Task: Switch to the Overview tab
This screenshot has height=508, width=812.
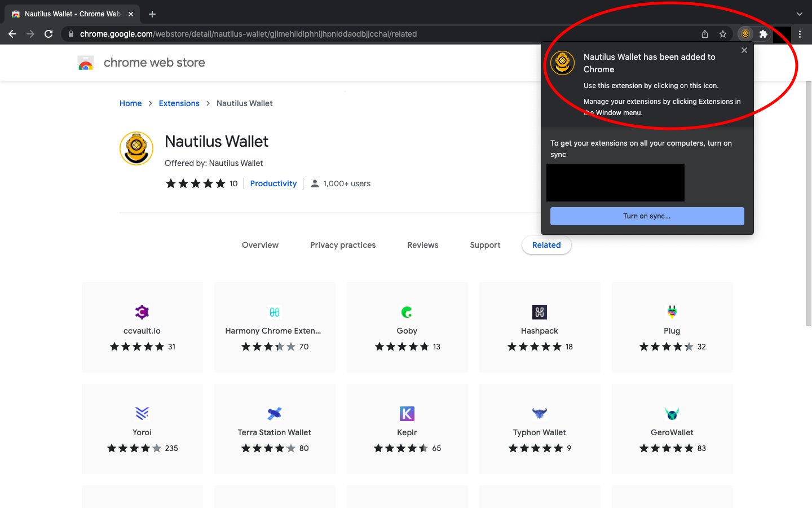Action: click(x=261, y=245)
